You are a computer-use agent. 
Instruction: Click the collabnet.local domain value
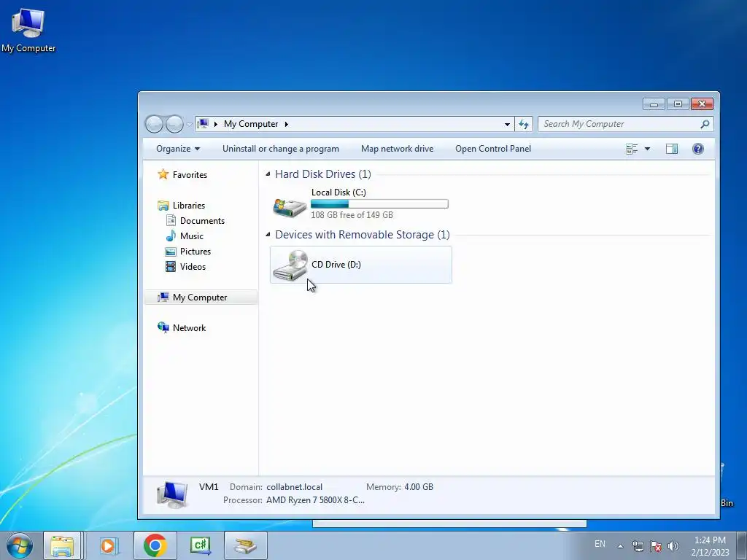[x=294, y=486]
